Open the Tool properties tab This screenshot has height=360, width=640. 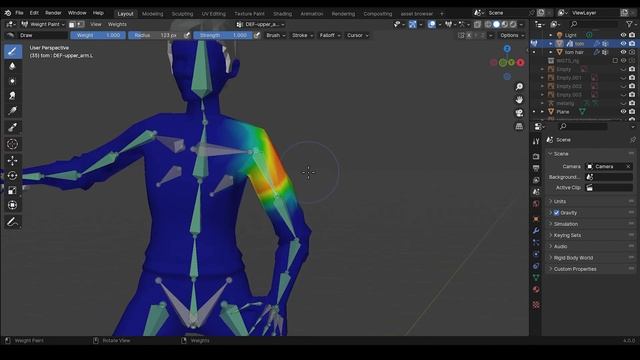click(536, 142)
